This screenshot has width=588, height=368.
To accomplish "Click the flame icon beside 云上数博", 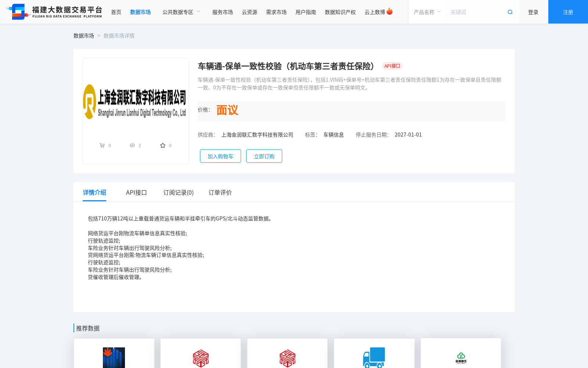I will (390, 11).
